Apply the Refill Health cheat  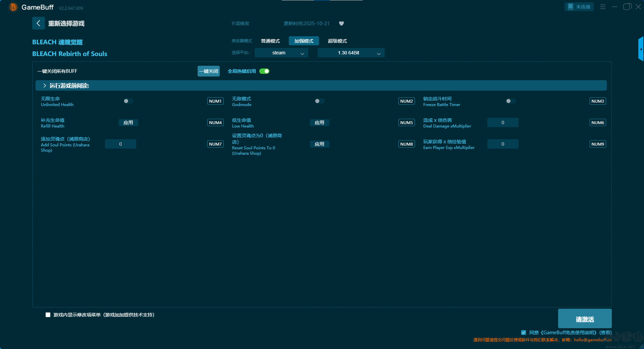click(x=128, y=122)
